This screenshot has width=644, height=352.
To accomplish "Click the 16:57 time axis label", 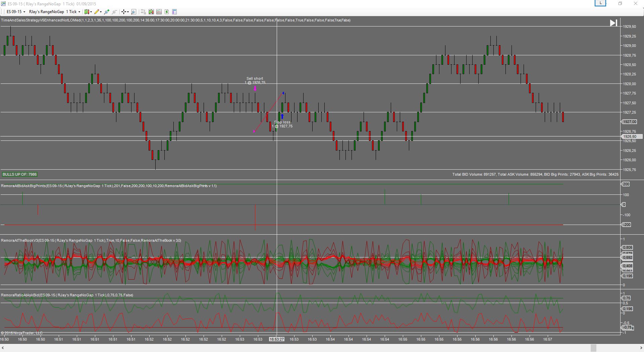I will (x=547, y=339).
